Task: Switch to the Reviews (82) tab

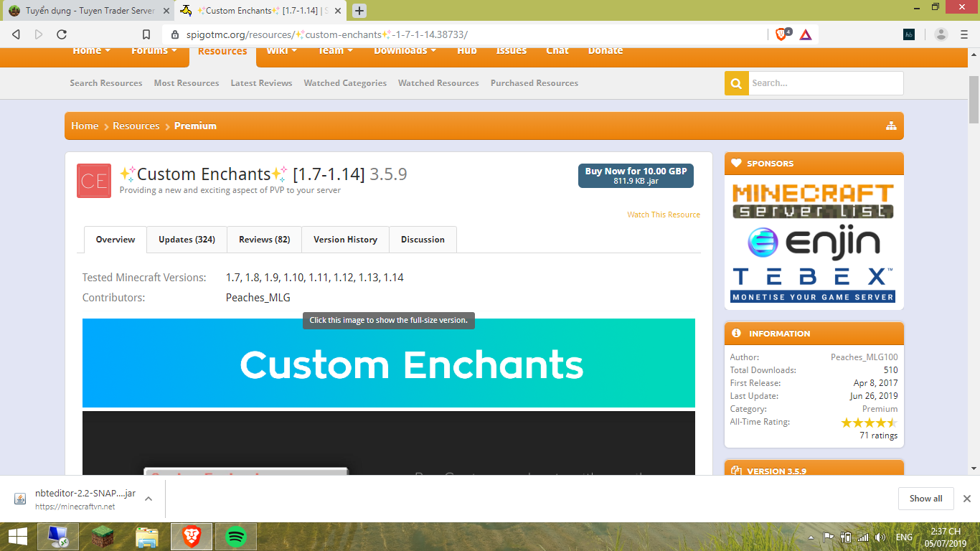Action: (264, 240)
